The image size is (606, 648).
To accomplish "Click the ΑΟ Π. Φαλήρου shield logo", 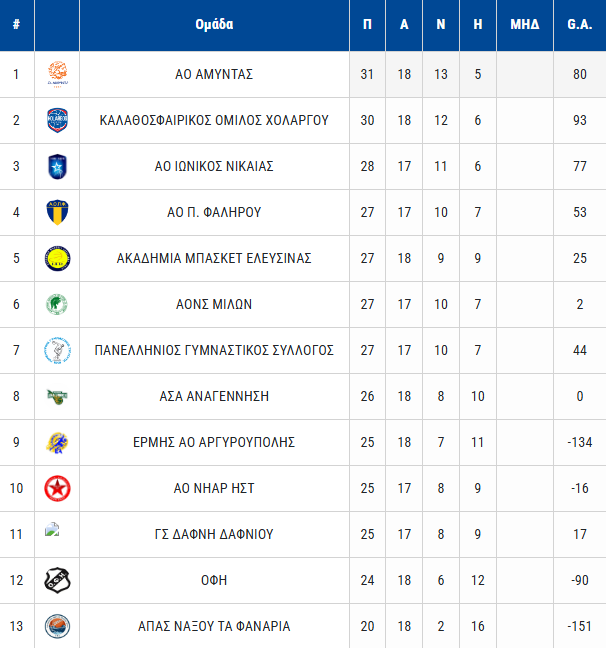I will click(x=57, y=212).
